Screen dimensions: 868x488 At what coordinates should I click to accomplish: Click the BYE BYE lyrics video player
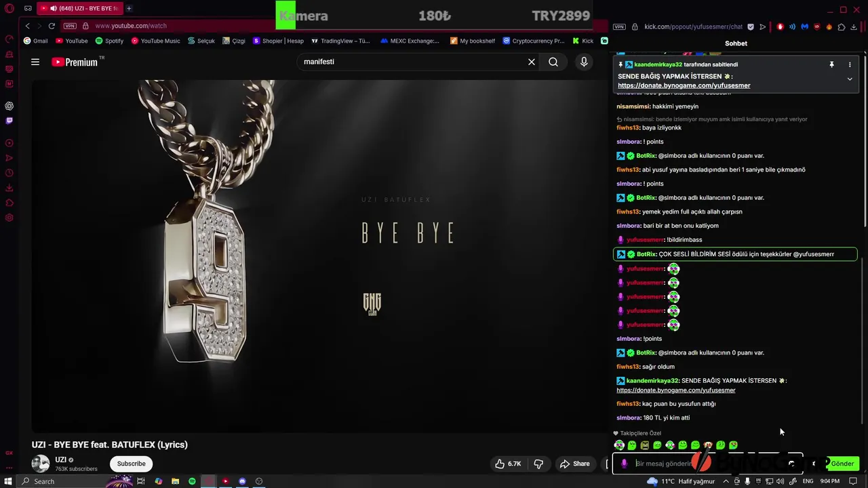[x=320, y=256]
